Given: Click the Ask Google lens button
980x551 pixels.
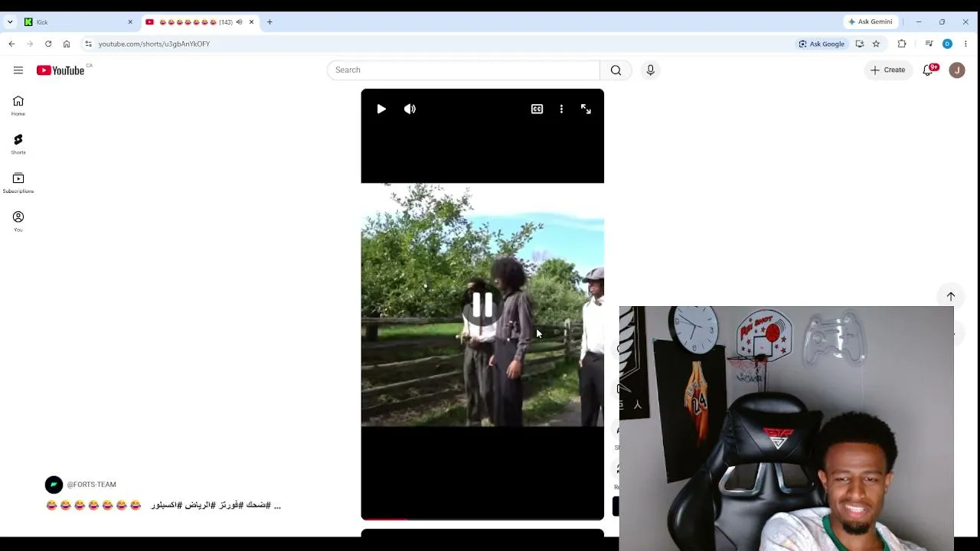Looking at the screenshot, I should coord(822,44).
